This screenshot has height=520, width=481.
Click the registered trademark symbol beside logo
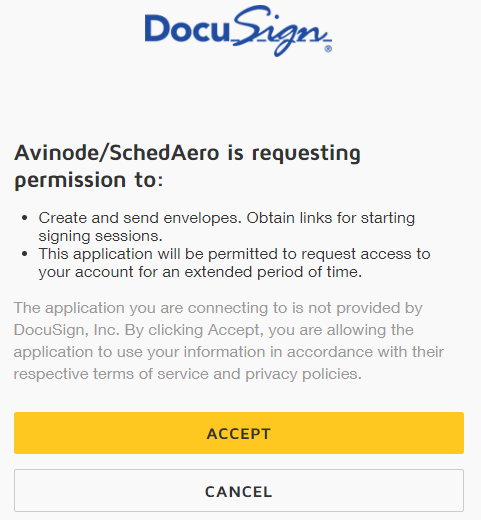[328, 49]
